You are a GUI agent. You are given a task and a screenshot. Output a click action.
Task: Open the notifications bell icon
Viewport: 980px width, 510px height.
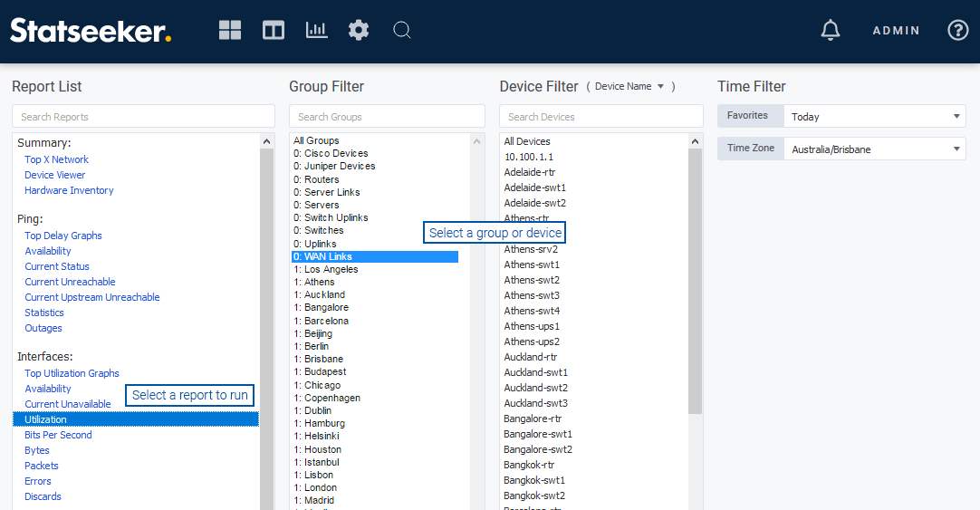click(x=830, y=30)
